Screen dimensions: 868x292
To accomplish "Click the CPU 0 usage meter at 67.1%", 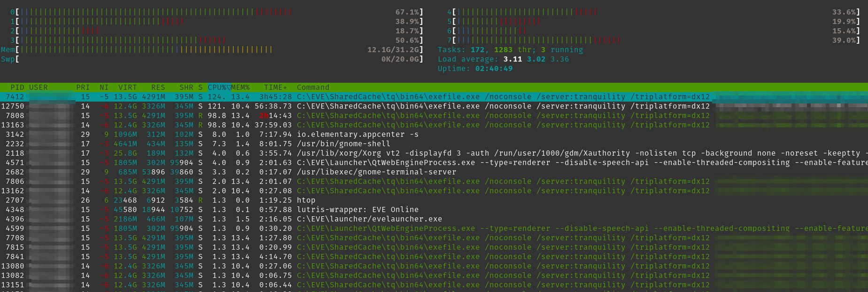I will pos(217,12).
